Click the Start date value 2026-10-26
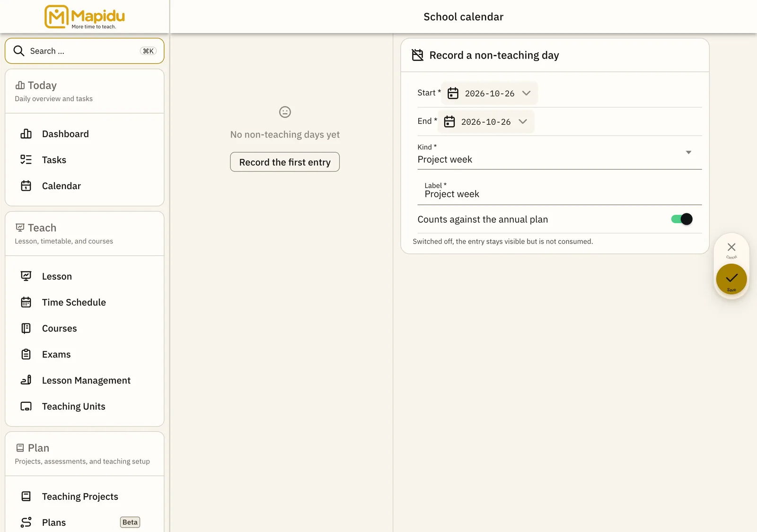This screenshot has height=532, width=757. point(490,94)
